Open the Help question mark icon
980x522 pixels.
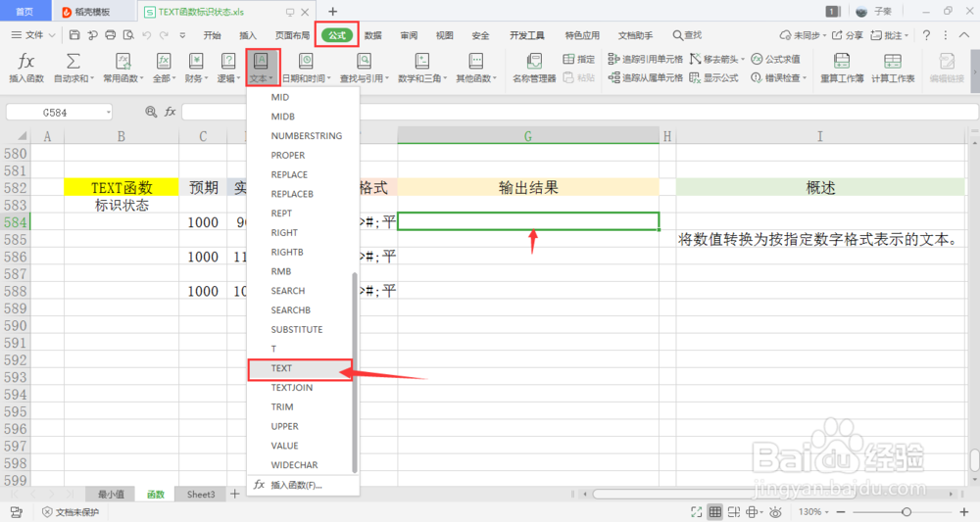coord(926,35)
